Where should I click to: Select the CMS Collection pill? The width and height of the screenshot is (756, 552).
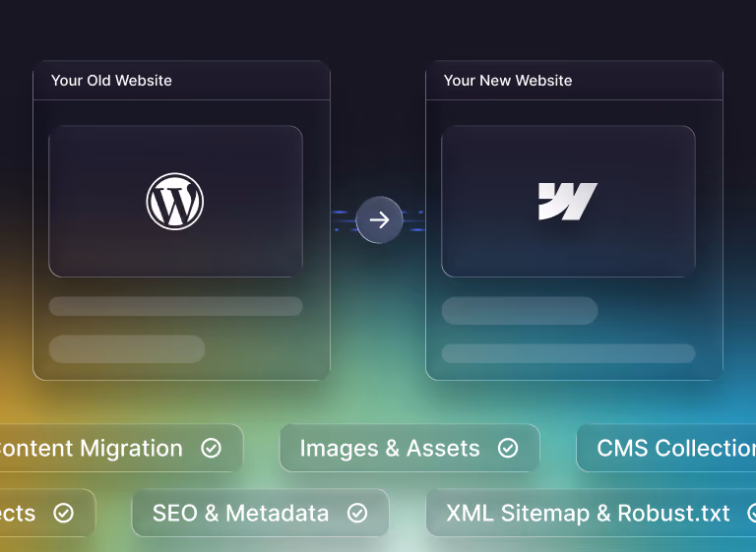666,448
